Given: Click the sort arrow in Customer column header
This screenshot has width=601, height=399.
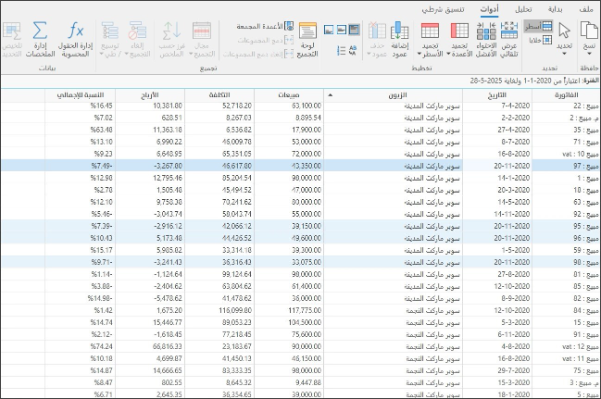Looking at the screenshot, I should [x=330, y=95].
